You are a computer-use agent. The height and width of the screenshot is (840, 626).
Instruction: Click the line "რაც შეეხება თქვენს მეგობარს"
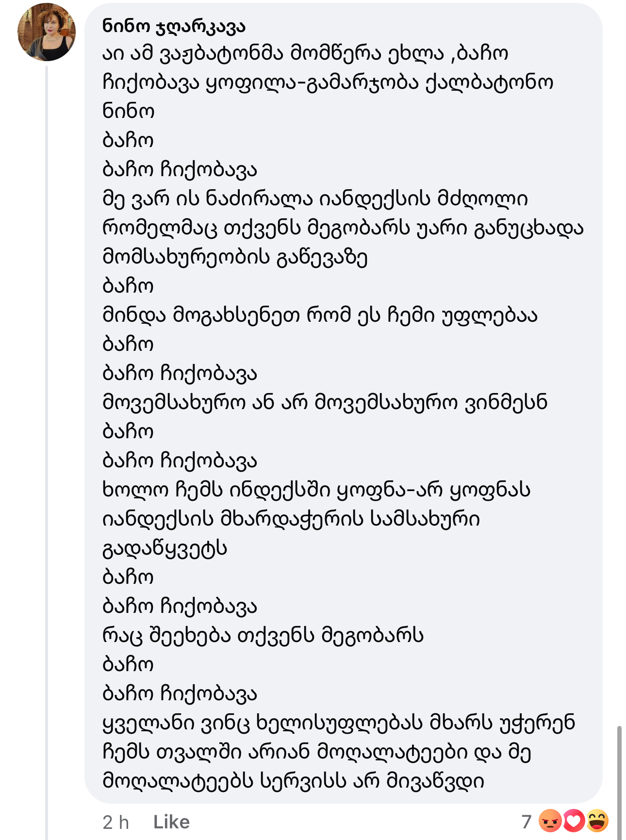(x=263, y=636)
